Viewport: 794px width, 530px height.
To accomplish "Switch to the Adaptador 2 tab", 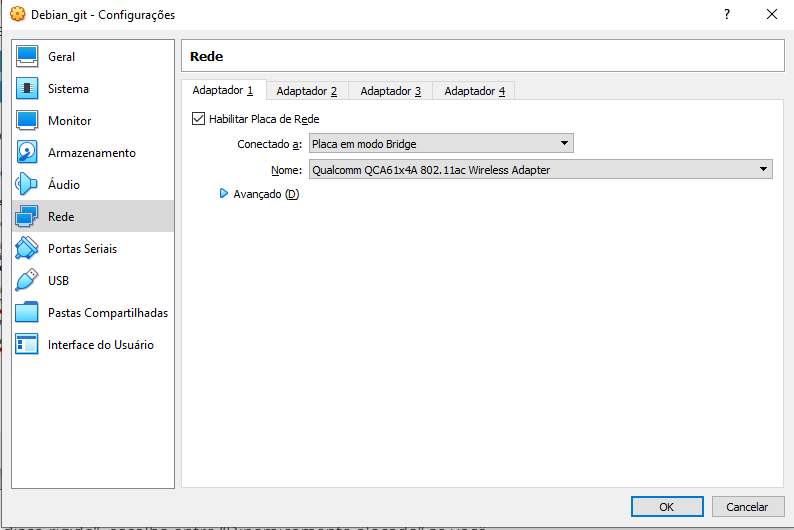I will [x=306, y=91].
